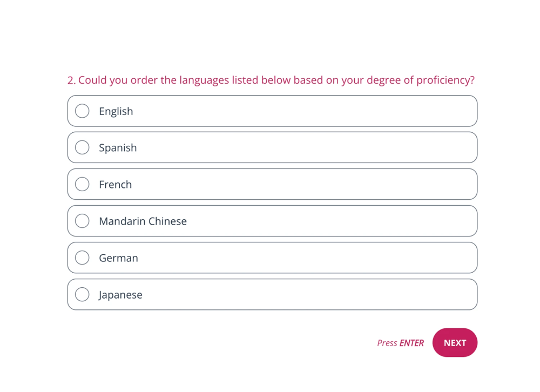Click the circle next to French
The width and height of the screenshot is (540, 392).
point(82,184)
